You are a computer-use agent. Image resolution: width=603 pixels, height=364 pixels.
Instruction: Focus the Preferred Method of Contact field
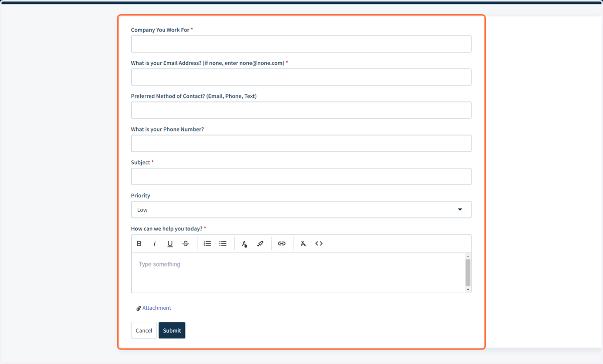click(x=301, y=110)
